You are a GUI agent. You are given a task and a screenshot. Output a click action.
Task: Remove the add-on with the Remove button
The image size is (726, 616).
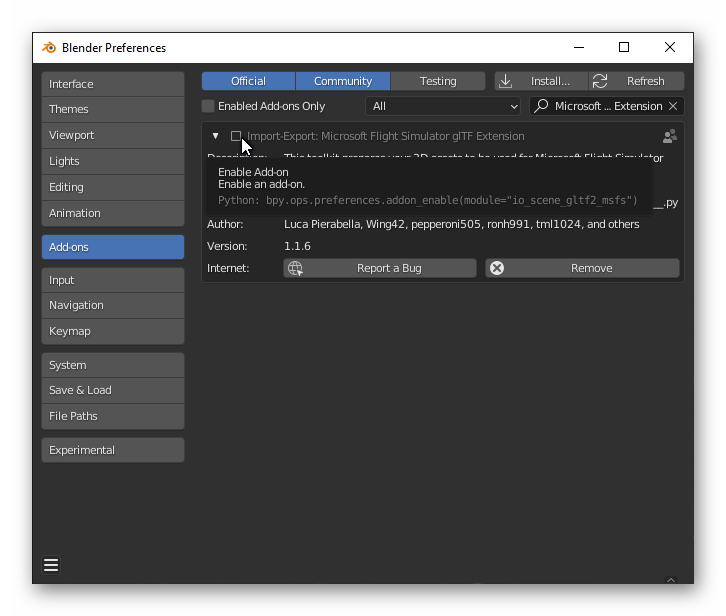tap(582, 268)
